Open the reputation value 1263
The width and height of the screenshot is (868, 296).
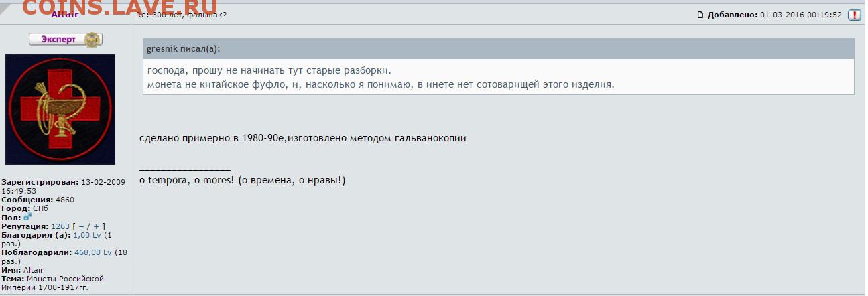point(60,226)
